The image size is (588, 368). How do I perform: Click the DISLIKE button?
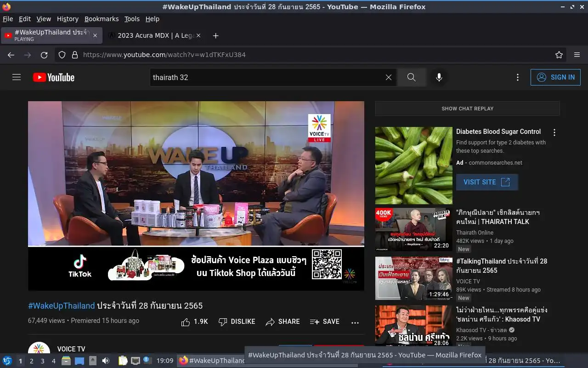(x=237, y=322)
